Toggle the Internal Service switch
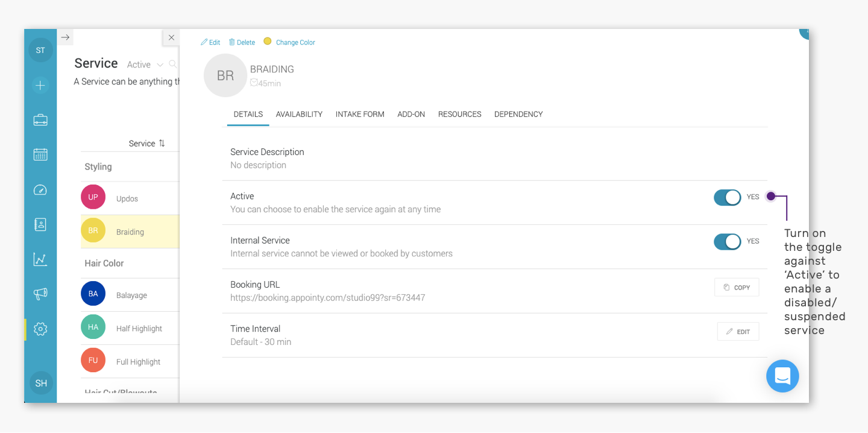The height and width of the screenshot is (433, 868). [728, 242]
